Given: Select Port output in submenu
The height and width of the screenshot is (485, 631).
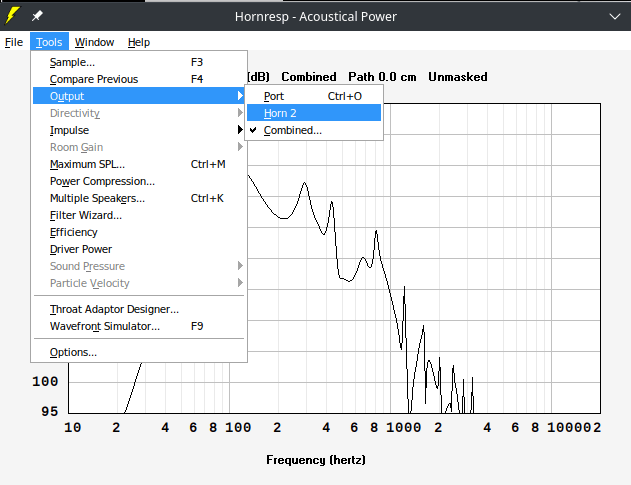Looking at the screenshot, I should 314,96.
